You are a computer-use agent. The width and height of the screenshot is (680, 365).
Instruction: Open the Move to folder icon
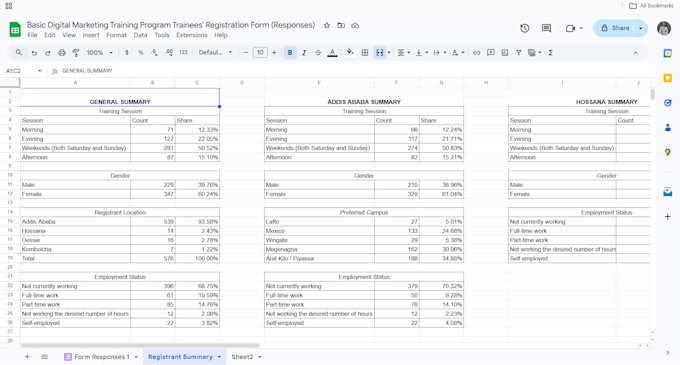click(341, 26)
